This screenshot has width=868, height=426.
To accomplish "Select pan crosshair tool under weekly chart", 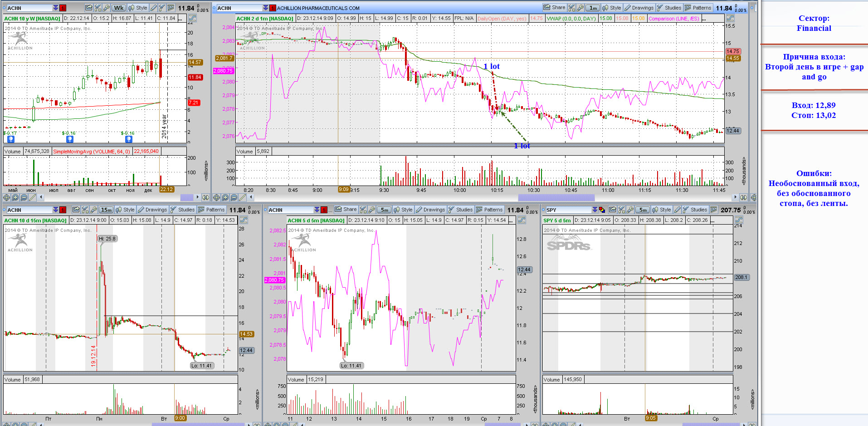I will pyautogui.click(x=6, y=197).
